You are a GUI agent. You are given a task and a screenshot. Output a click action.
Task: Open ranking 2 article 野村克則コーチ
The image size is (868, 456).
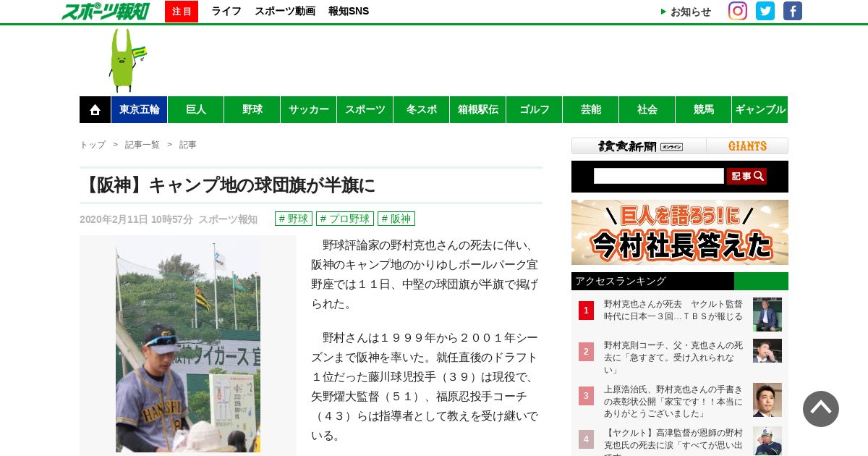point(673,357)
